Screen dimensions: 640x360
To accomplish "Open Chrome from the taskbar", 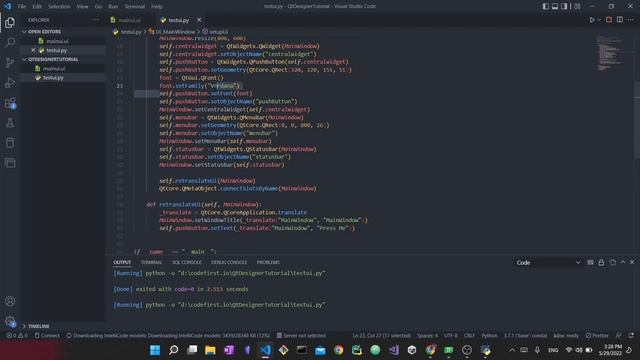I will [x=338, y=350].
